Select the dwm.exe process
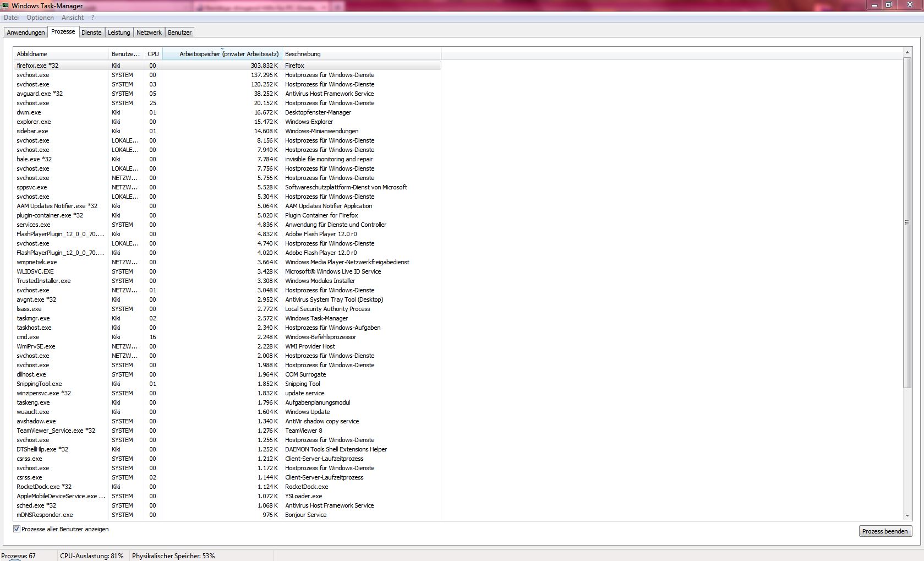Image resolution: width=924 pixels, height=561 pixels. (227, 112)
